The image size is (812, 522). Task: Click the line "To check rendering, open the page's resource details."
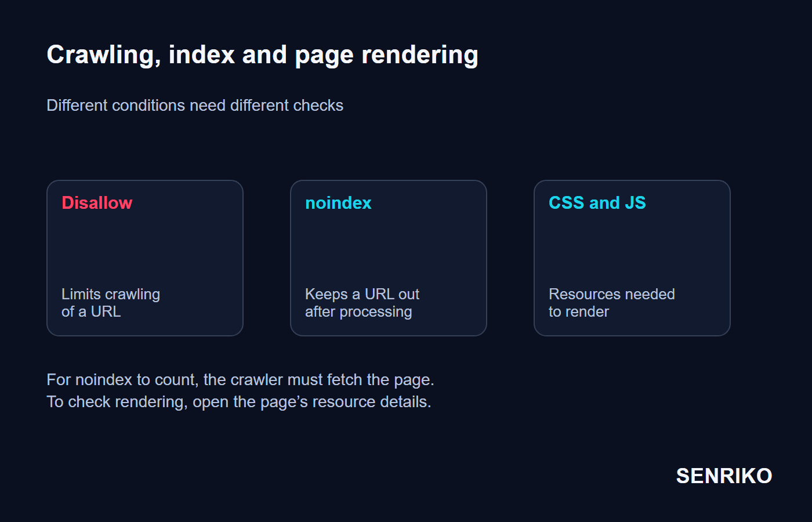pos(239,402)
